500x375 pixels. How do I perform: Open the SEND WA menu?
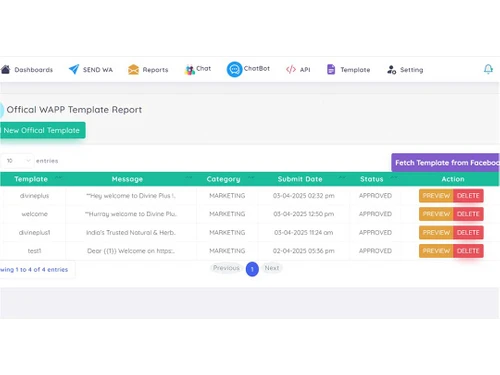(98, 70)
